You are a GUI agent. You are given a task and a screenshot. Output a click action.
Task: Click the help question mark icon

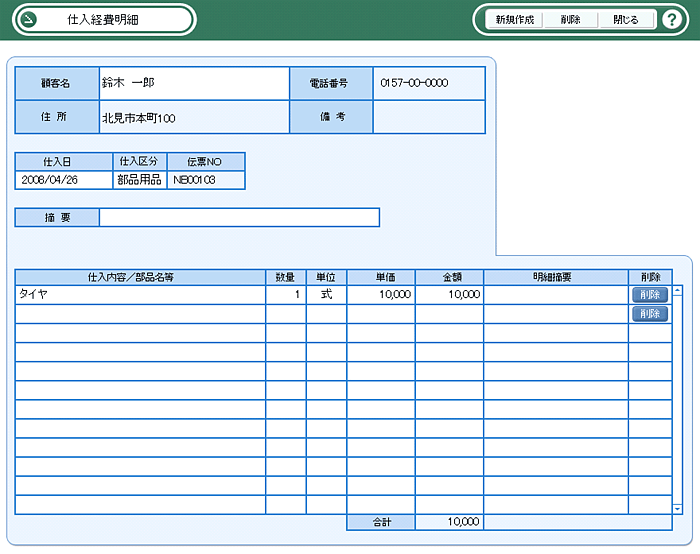tap(671, 20)
